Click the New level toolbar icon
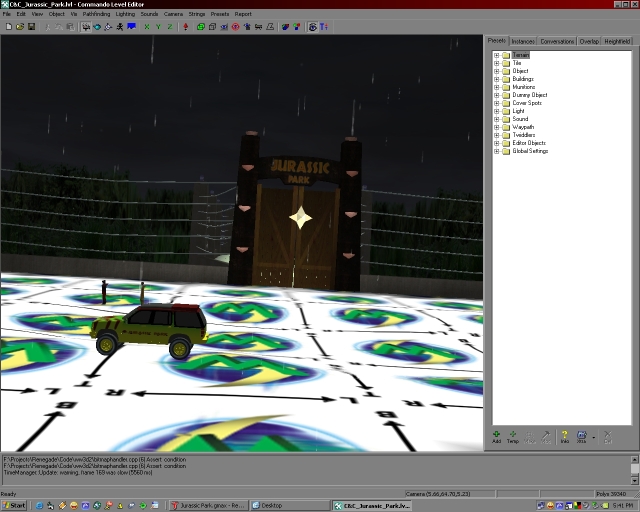640x512 pixels. pos(7,27)
